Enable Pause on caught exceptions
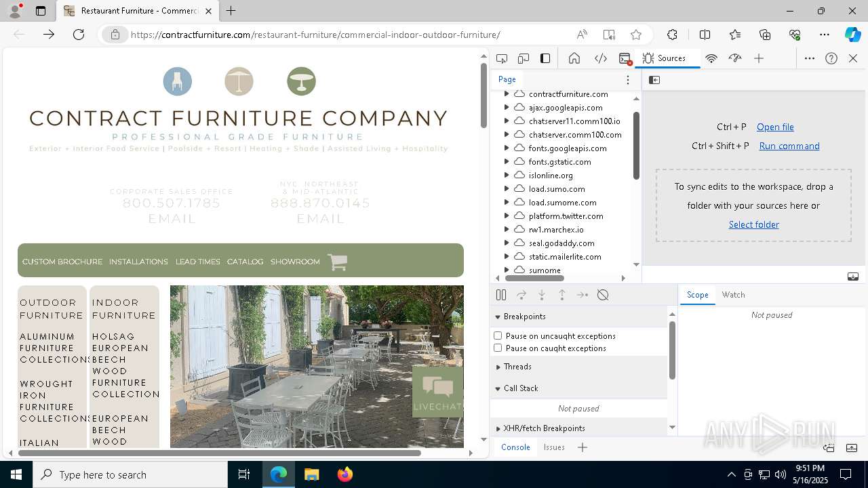The width and height of the screenshot is (868, 488). pyautogui.click(x=498, y=348)
